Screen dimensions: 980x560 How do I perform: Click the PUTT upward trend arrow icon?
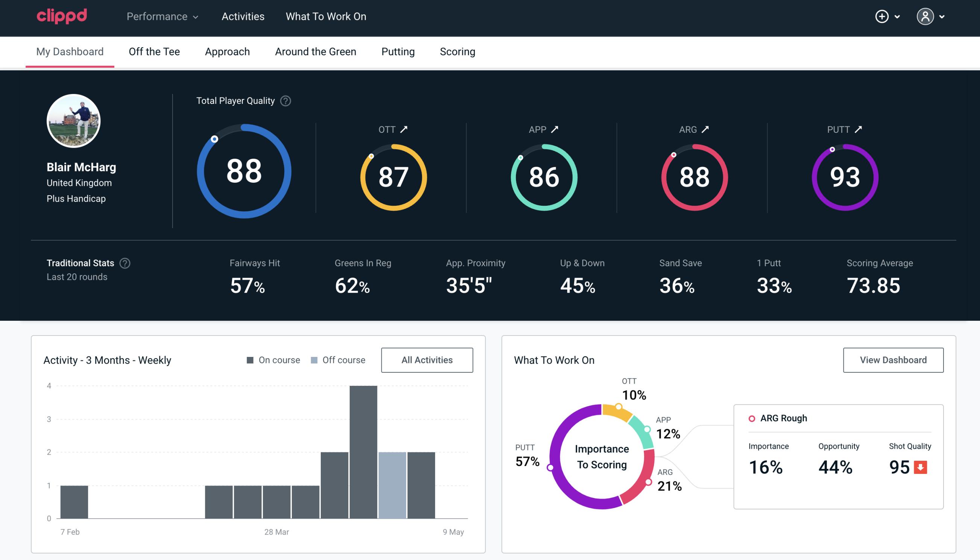point(860,129)
